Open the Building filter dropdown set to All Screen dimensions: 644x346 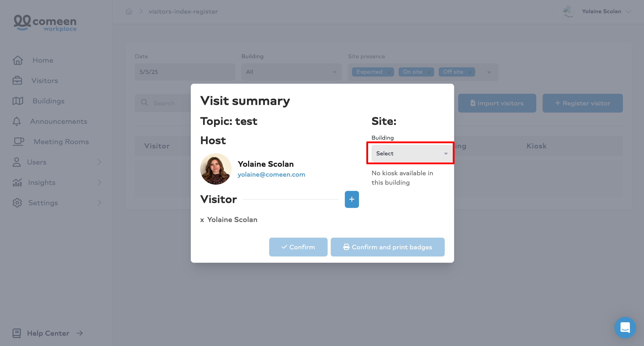(x=291, y=72)
